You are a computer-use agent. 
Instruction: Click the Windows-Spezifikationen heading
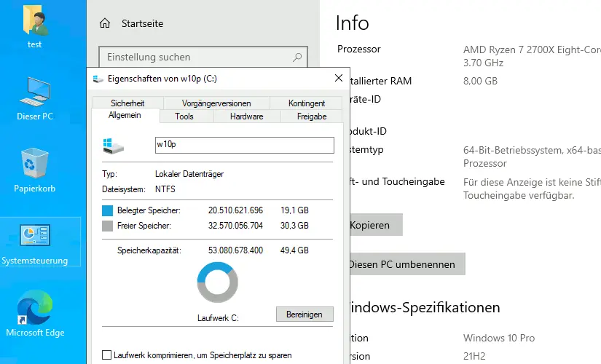pos(425,307)
